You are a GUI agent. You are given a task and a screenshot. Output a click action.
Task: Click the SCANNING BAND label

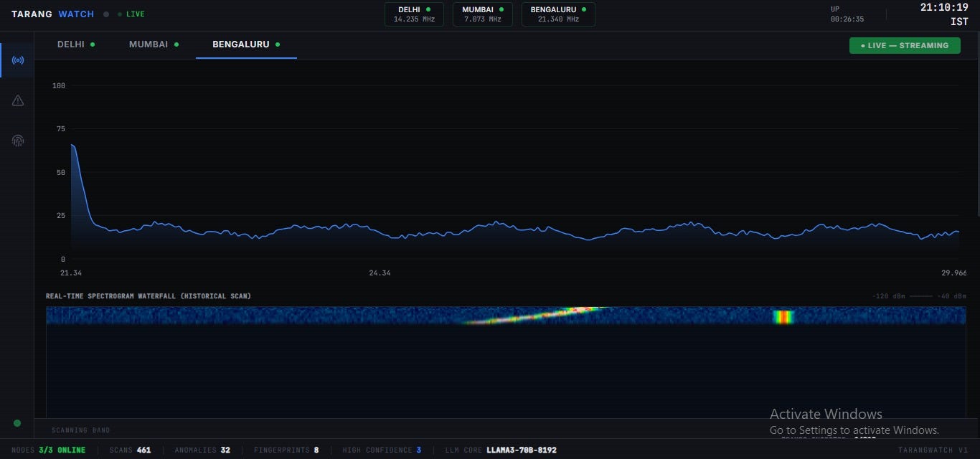pos(81,430)
